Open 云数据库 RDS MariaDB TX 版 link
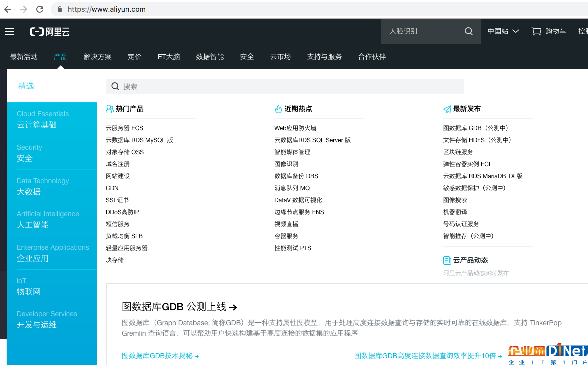 tap(483, 176)
